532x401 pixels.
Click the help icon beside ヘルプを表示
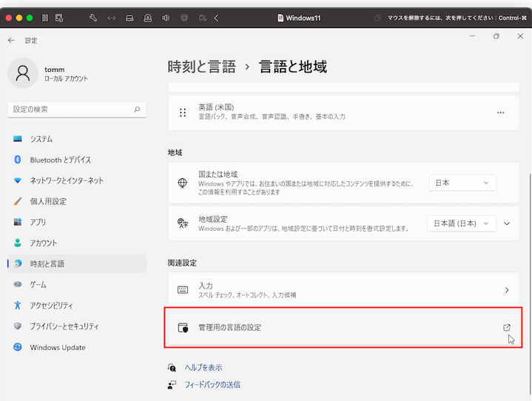click(172, 368)
